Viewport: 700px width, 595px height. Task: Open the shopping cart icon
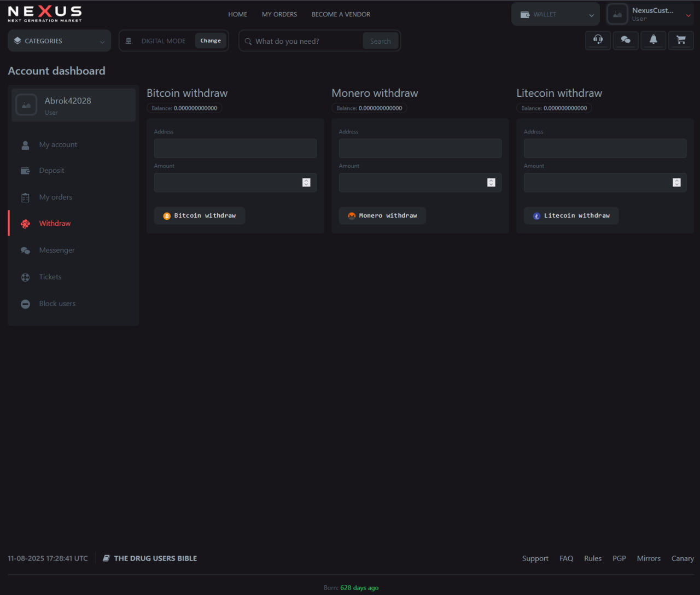681,40
